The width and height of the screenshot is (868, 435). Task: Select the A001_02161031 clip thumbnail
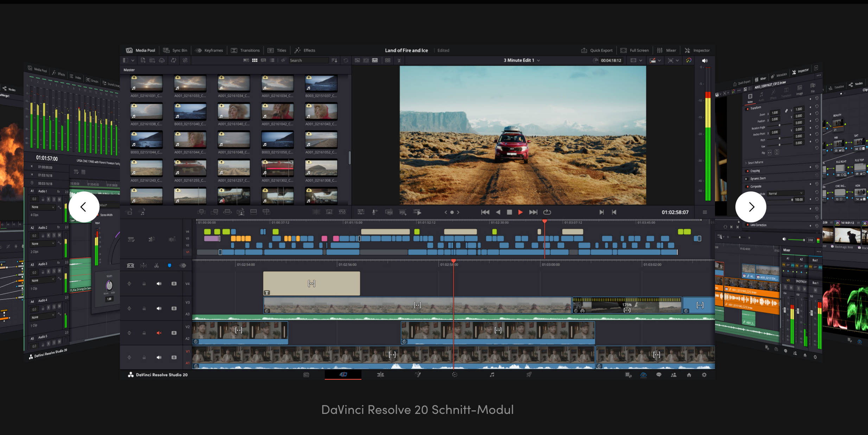tap(146, 83)
